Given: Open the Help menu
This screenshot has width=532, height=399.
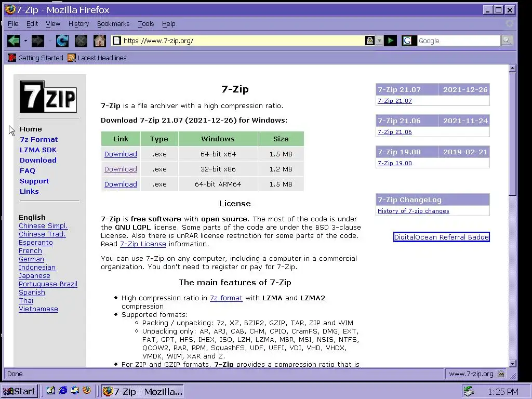Looking at the screenshot, I should point(168,24).
